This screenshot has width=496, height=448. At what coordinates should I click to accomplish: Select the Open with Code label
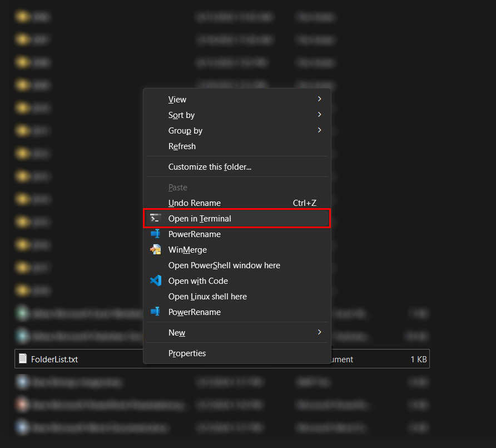[198, 281]
